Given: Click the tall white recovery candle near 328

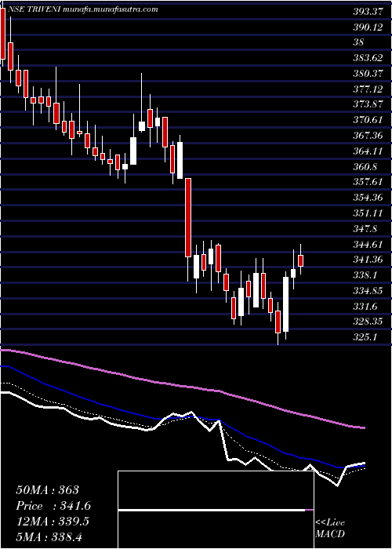Looking at the screenshot, I should coord(286,304).
